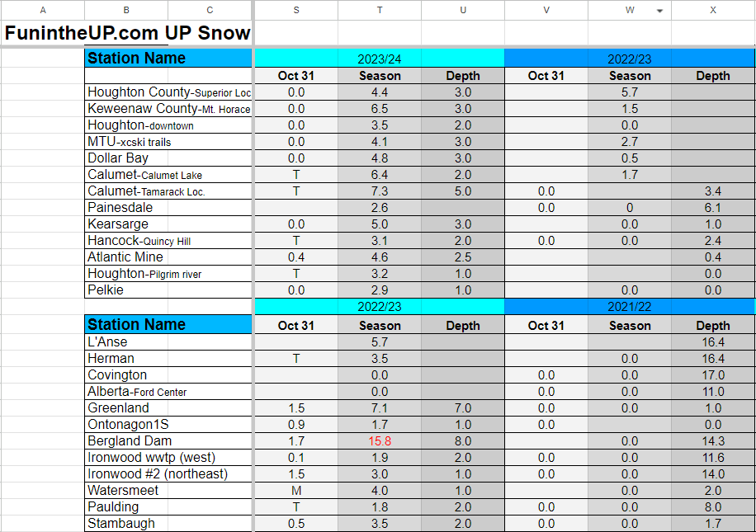Viewport: 756px width, 532px height.
Task: Click Watersmeet station cell
Action: 168,490
